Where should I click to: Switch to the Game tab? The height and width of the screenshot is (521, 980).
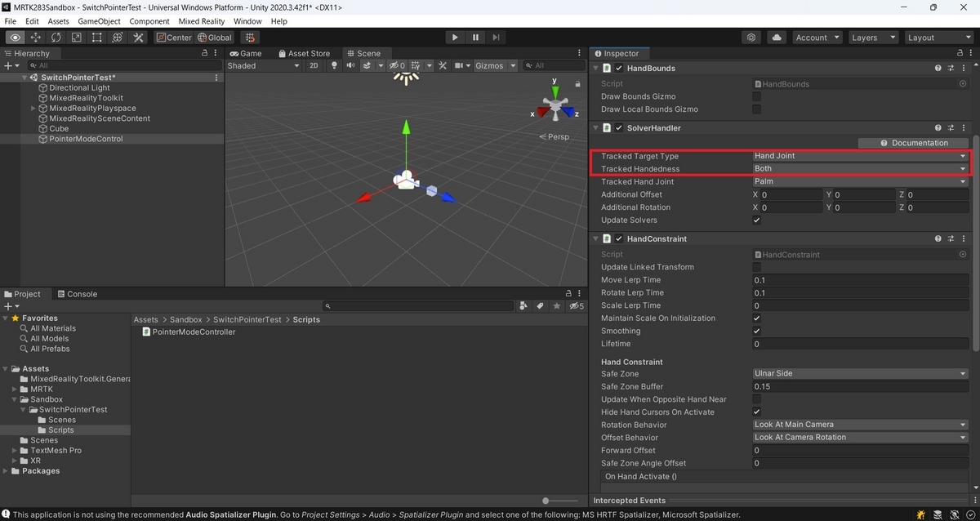246,53
